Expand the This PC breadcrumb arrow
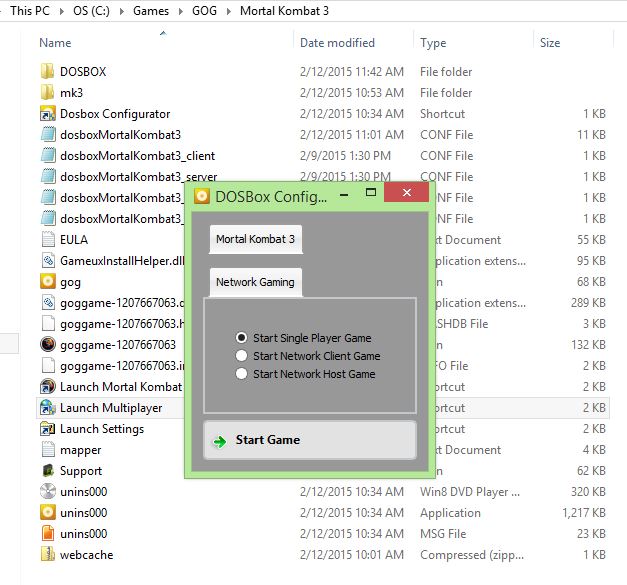 tap(62, 11)
